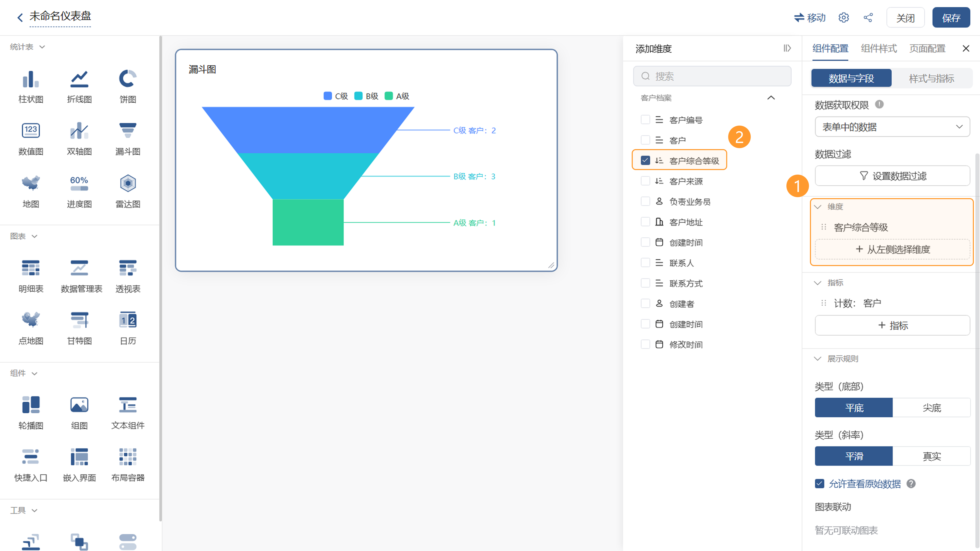Add a 明细表 detail table component
Viewport: 980px width, 551px height.
[31, 276]
